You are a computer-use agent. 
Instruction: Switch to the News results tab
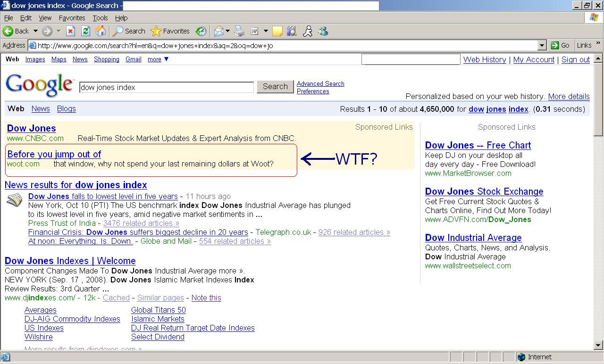coord(41,108)
